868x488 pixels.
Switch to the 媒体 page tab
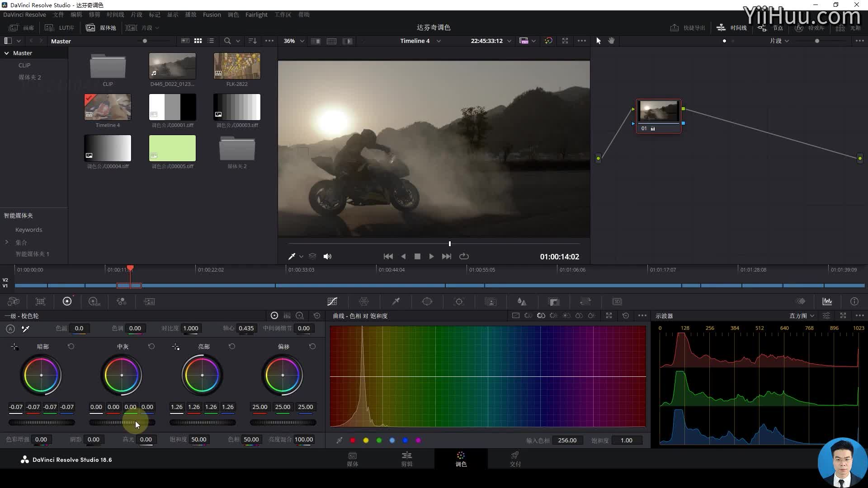click(x=353, y=459)
